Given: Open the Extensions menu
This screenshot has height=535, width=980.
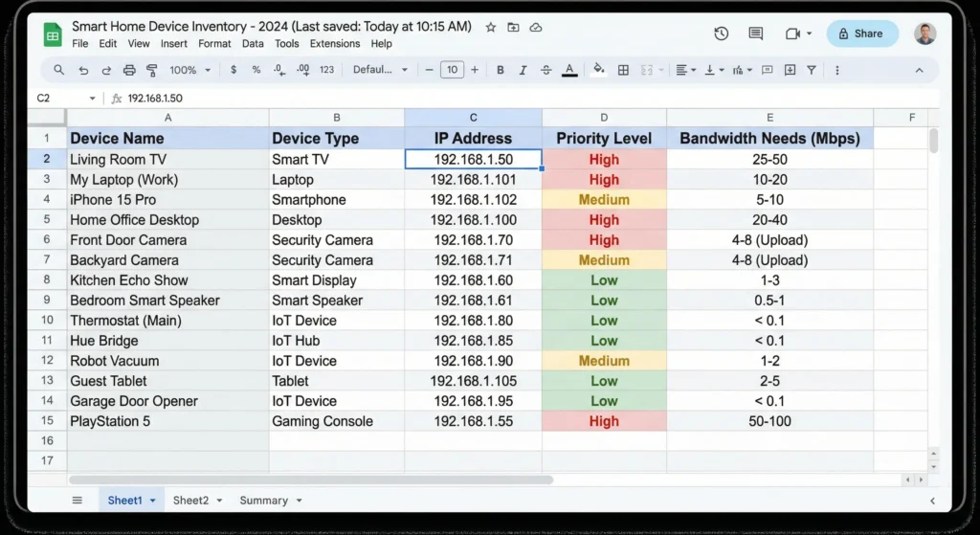Looking at the screenshot, I should point(335,44).
